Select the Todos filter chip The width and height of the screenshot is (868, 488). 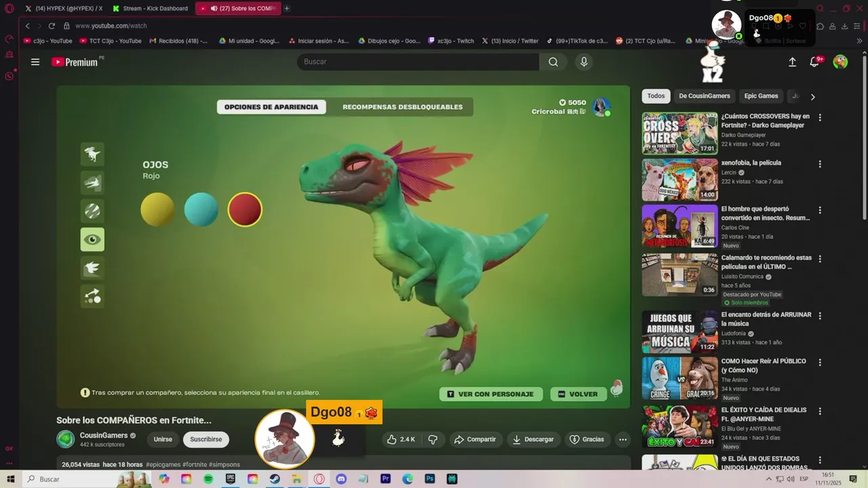pyautogui.click(x=656, y=96)
